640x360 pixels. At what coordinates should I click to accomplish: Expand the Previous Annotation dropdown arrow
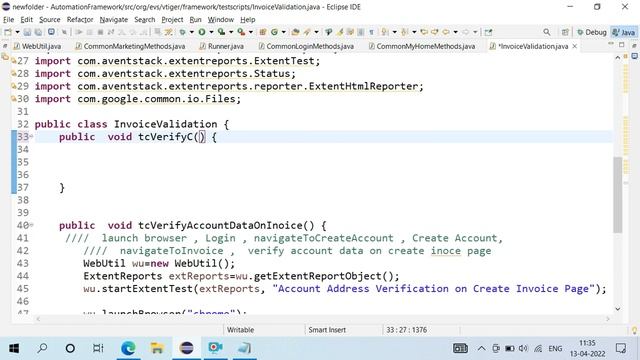(414, 32)
